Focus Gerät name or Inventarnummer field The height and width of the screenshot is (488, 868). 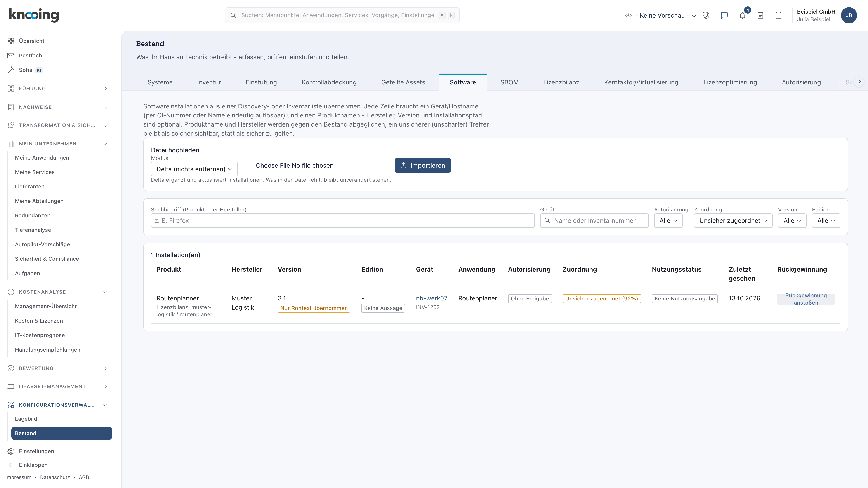pyautogui.click(x=594, y=221)
